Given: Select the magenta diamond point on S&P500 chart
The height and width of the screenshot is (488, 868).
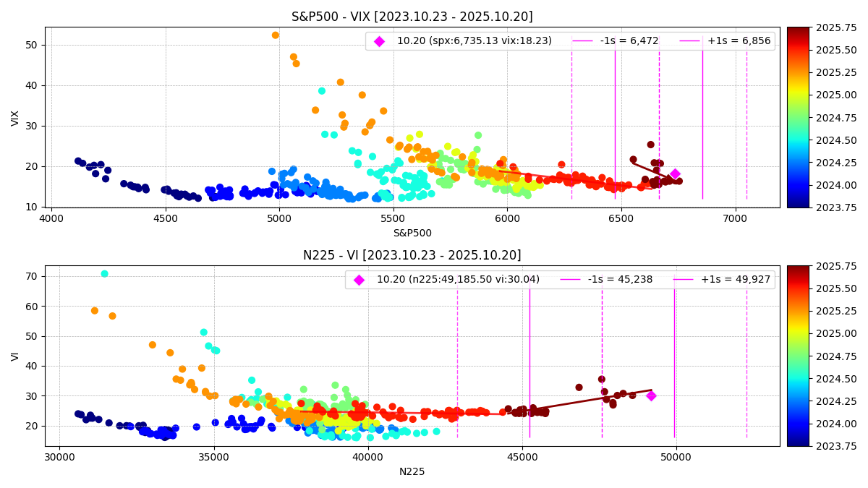Looking at the screenshot, I should pos(675,174).
